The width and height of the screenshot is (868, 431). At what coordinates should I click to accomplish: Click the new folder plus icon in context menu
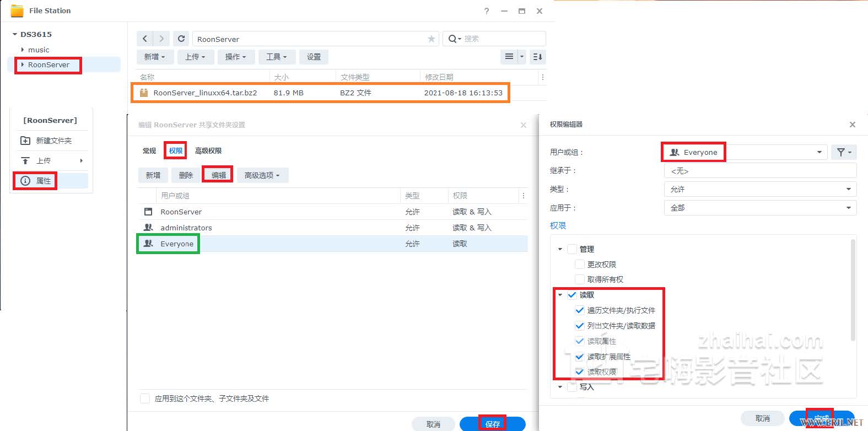[25, 141]
